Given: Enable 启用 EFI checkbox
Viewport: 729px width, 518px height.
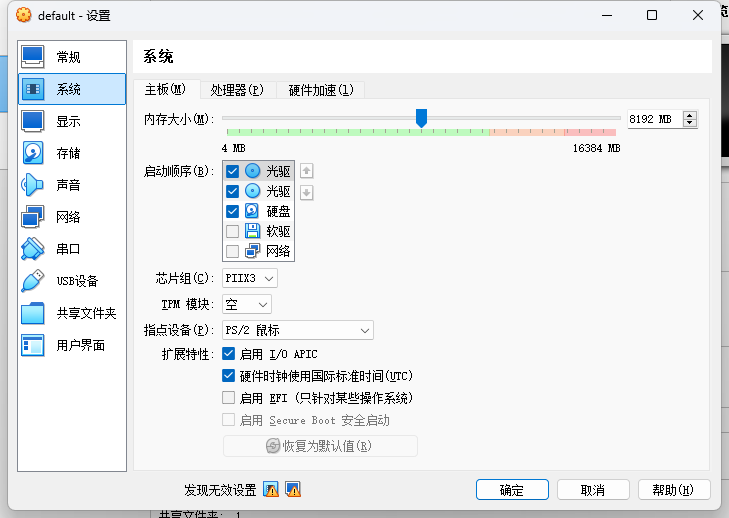Looking at the screenshot, I should pyautogui.click(x=228, y=398).
